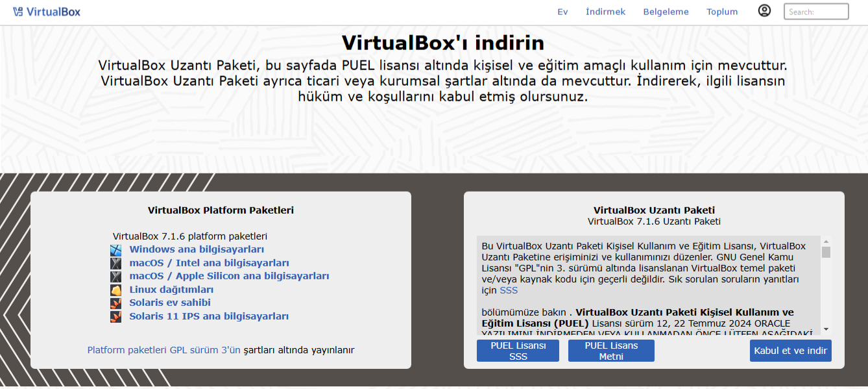
Task: Open macOS / Apple Silicon ana bilgisayarları link
Action: [x=229, y=276]
